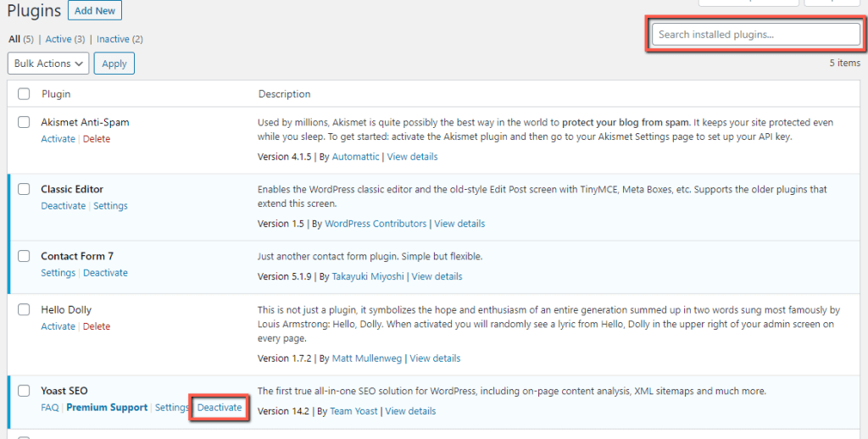Click the Description column header
Viewport: 868px width, 439px height.
[285, 94]
